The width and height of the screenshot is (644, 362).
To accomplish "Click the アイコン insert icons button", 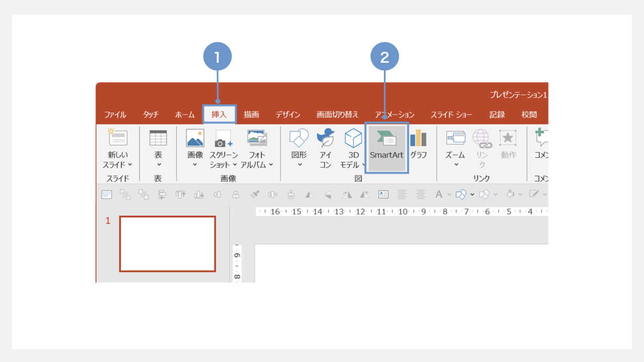I will click(326, 149).
